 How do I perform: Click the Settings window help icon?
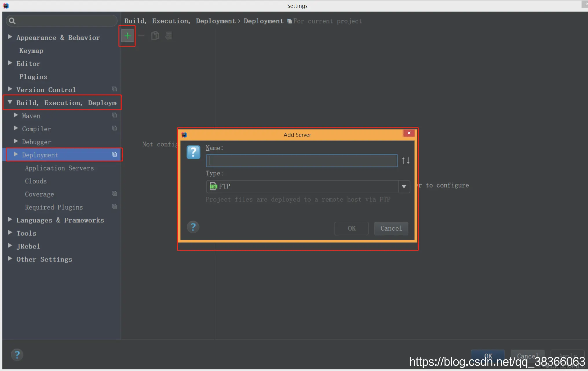tap(17, 354)
